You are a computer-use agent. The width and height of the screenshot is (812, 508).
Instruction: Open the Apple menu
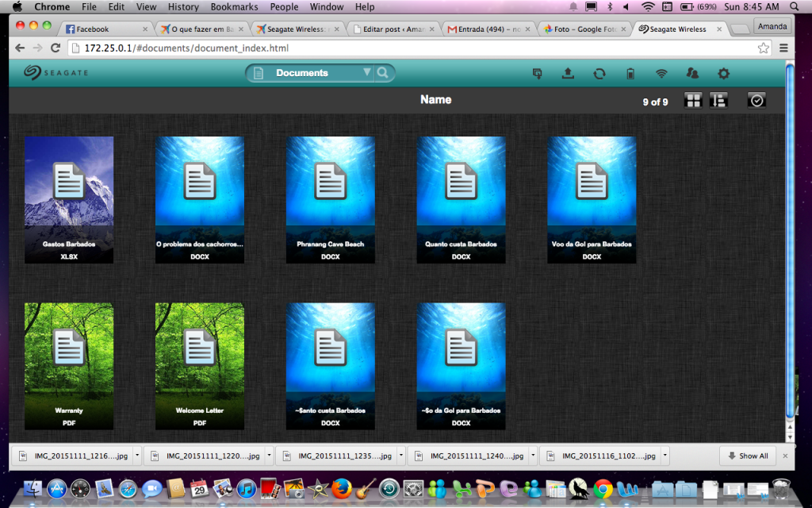[17, 6]
